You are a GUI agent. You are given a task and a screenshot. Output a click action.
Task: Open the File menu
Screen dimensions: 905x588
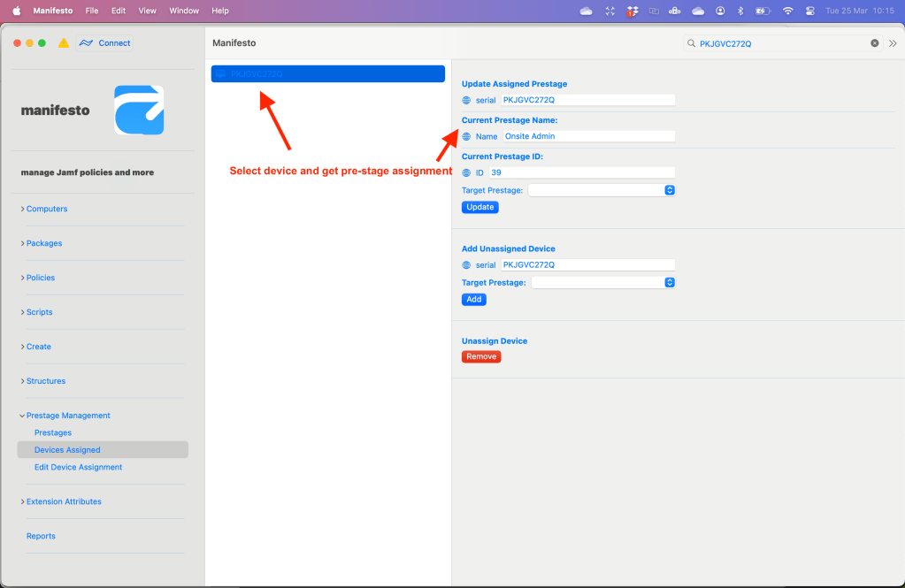pos(92,11)
